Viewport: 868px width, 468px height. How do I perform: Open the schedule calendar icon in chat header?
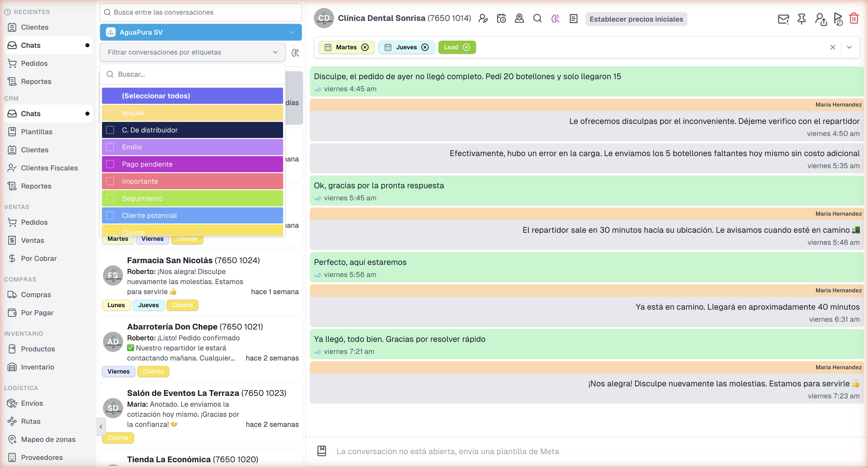501,19
